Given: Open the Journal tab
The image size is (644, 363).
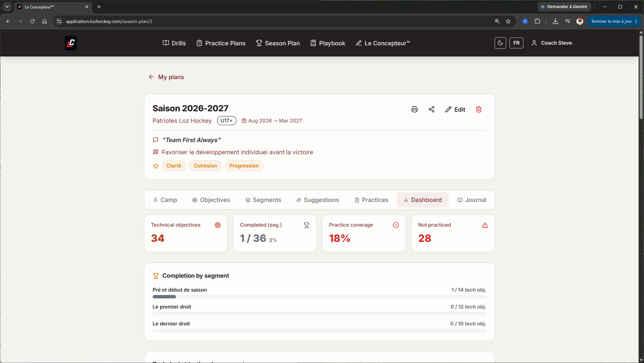Looking at the screenshot, I should click(472, 200).
